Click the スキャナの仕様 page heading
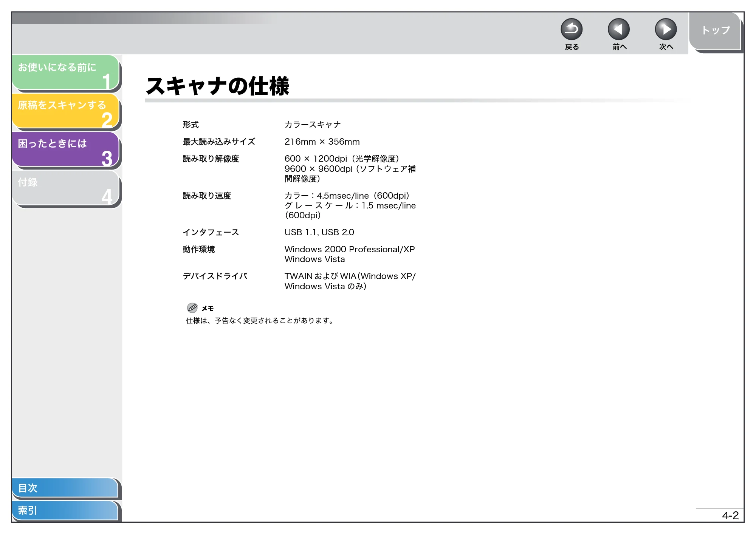Image resolution: width=756 pixels, height=534 pixels. tap(218, 86)
